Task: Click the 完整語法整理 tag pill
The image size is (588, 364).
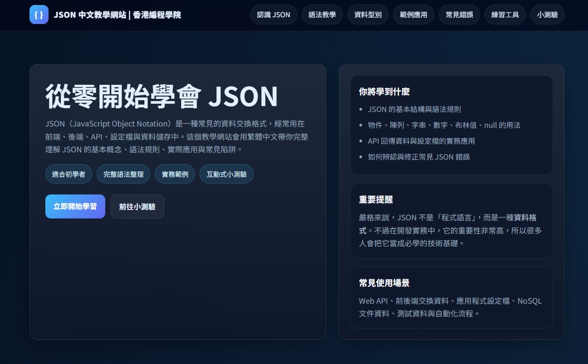Action: pos(123,174)
